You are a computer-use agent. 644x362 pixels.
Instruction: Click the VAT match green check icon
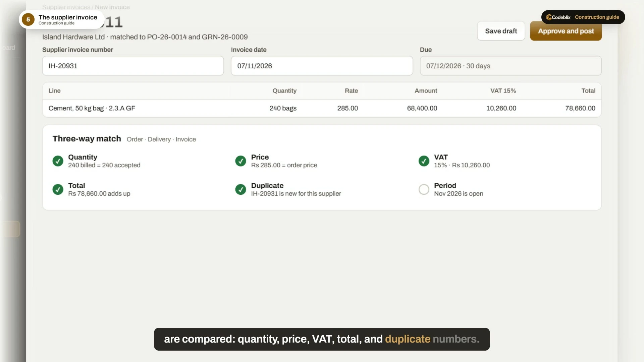pyautogui.click(x=424, y=161)
